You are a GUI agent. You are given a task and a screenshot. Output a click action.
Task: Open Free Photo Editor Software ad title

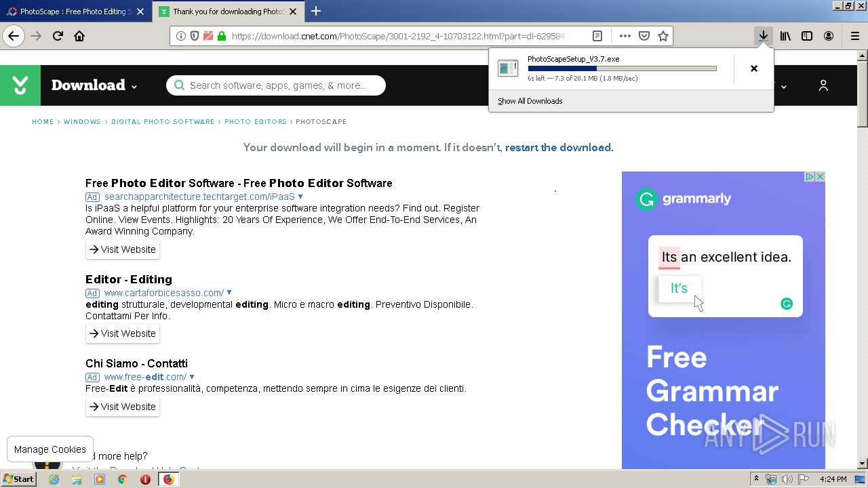(x=239, y=183)
